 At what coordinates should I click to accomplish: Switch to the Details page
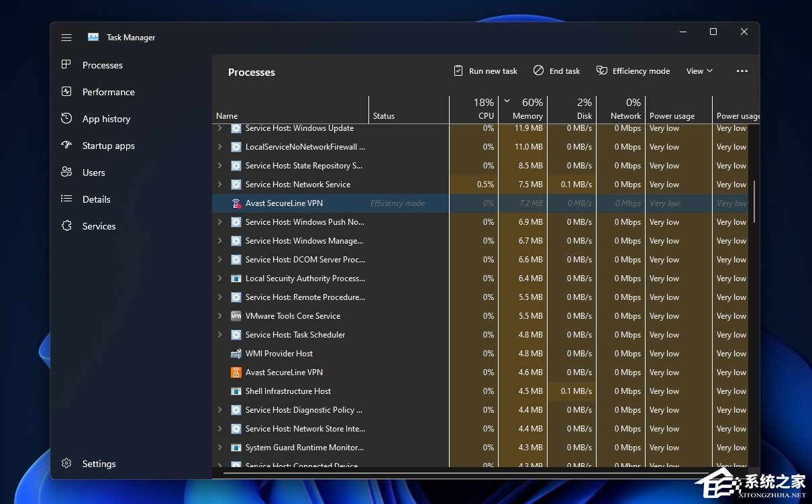pyautogui.click(x=96, y=199)
